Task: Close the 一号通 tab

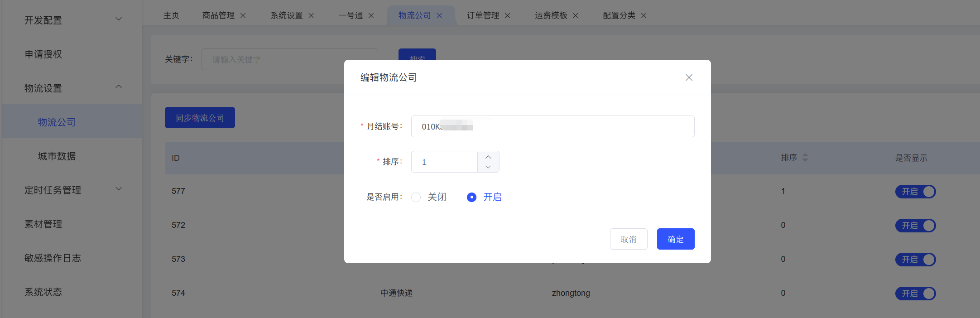Action: pos(371,16)
